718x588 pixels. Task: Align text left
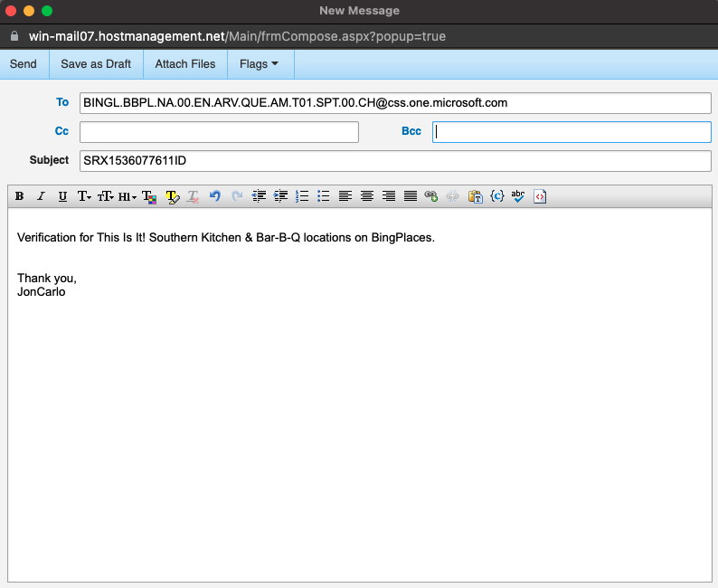345,196
